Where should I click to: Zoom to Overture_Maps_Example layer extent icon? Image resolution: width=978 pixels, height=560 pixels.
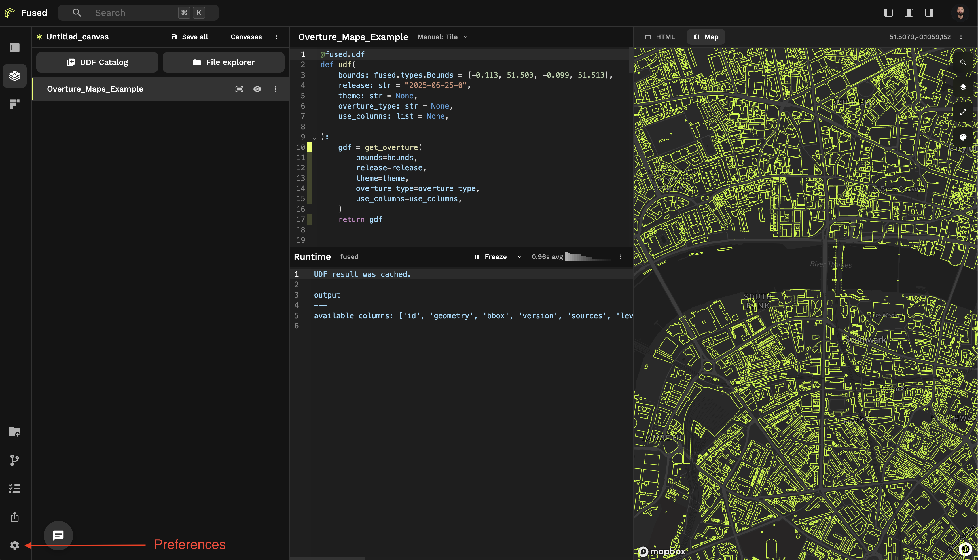239,89
